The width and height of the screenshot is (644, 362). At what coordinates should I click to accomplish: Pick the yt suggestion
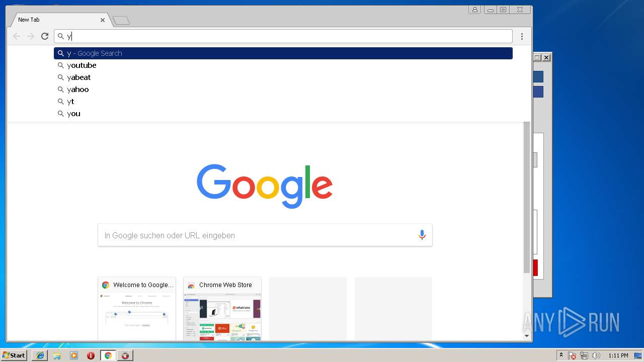point(283,102)
